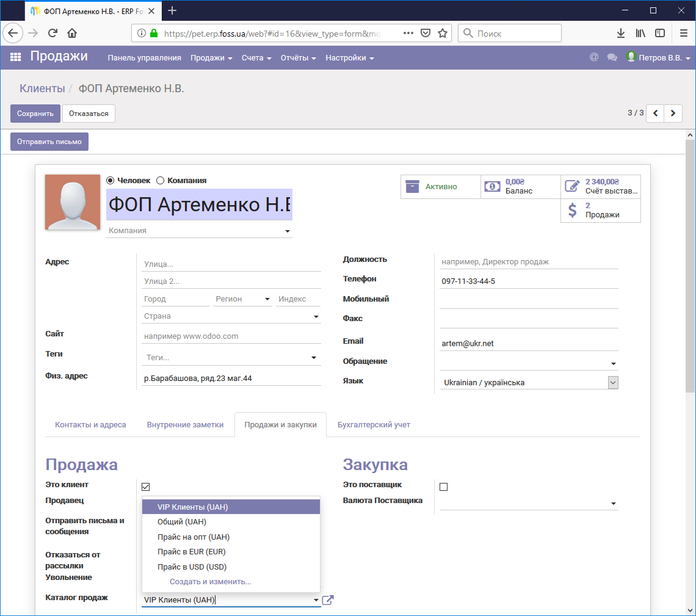Open the Счета top menu
This screenshot has height=616, width=696.
256,58
